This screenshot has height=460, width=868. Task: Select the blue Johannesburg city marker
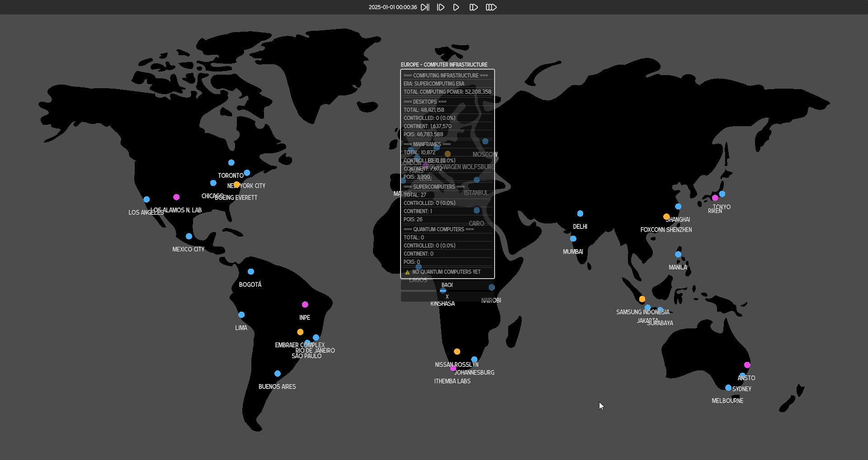pos(474,360)
